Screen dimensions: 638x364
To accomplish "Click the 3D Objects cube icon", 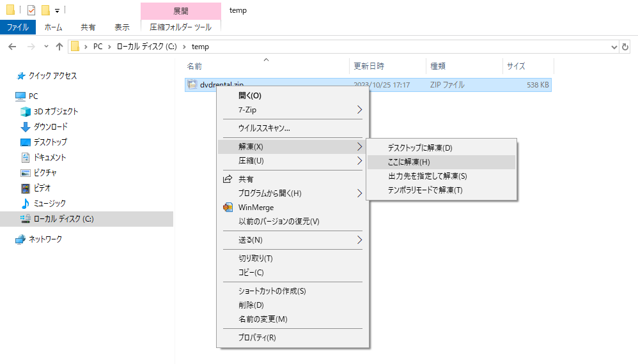I will tap(25, 111).
